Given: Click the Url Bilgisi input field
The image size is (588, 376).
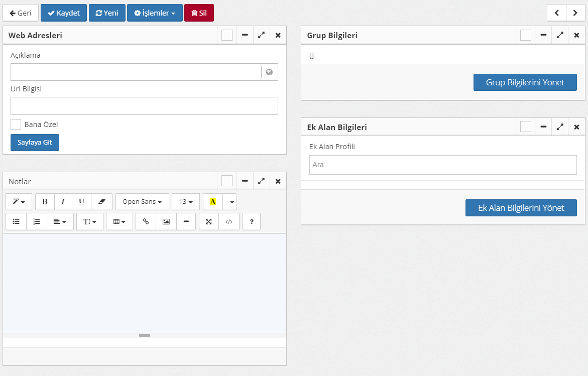Looking at the screenshot, I should pos(144,106).
